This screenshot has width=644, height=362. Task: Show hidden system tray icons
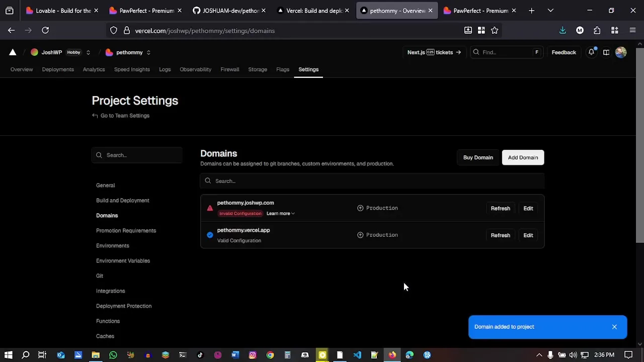[539, 355]
